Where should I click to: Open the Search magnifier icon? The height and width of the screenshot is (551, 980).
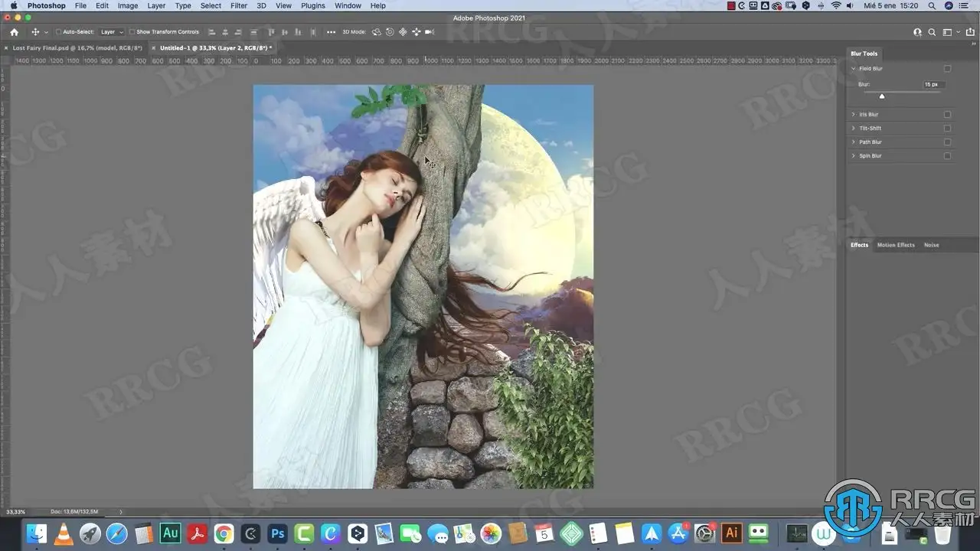tap(932, 32)
